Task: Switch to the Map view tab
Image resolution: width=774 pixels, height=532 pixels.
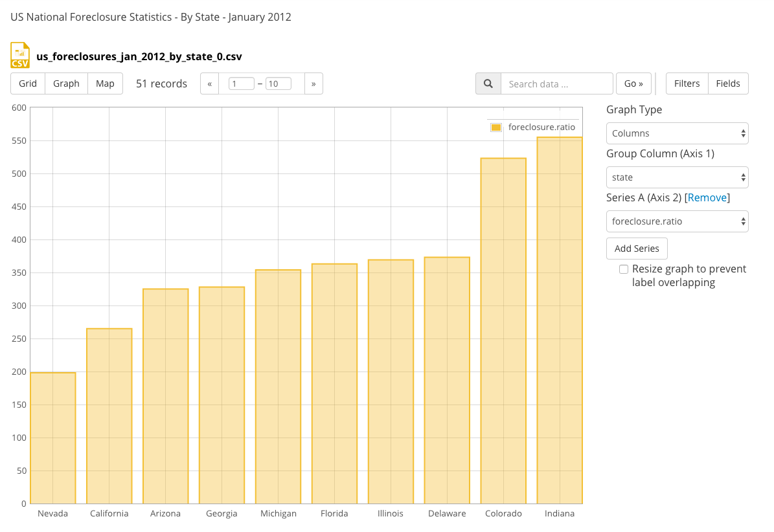Action: point(105,84)
